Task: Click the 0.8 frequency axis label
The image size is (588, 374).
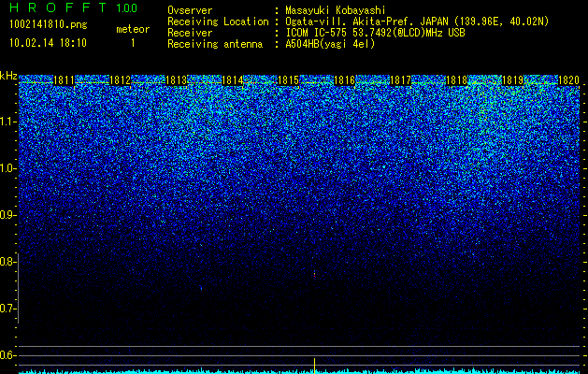Action: pyautogui.click(x=7, y=262)
